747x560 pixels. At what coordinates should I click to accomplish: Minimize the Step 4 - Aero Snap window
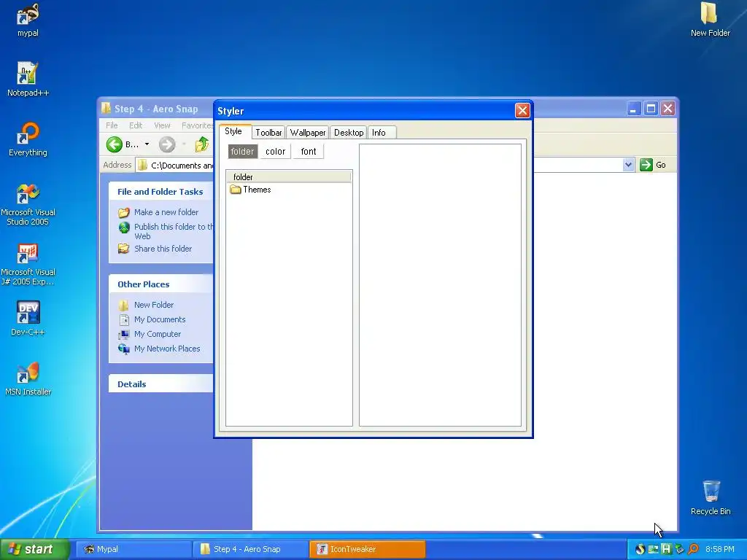633,109
